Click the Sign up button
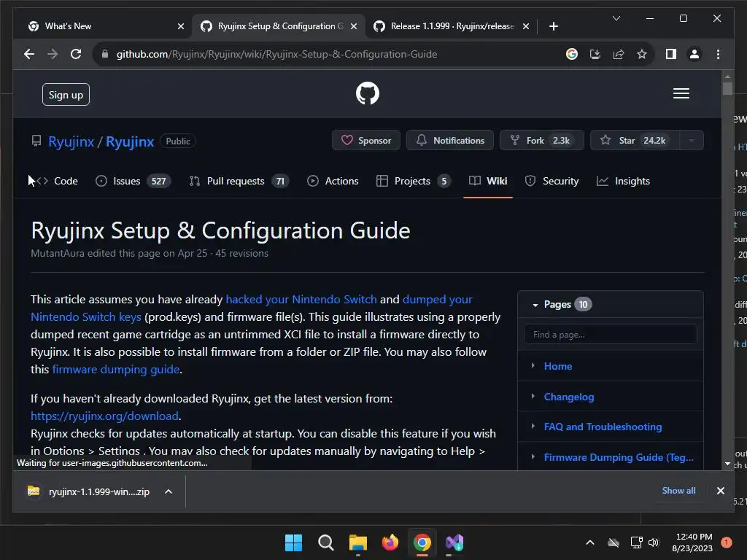 [x=66, y=95]
